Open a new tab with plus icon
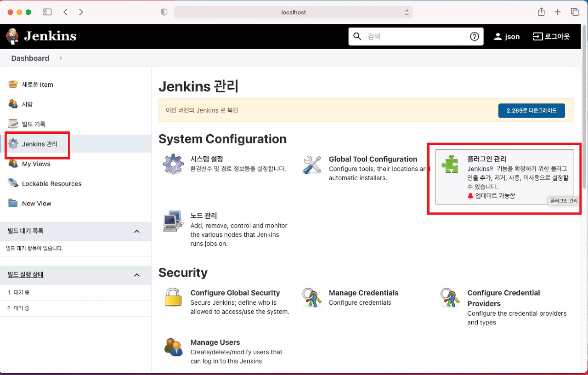 (558, 12)
